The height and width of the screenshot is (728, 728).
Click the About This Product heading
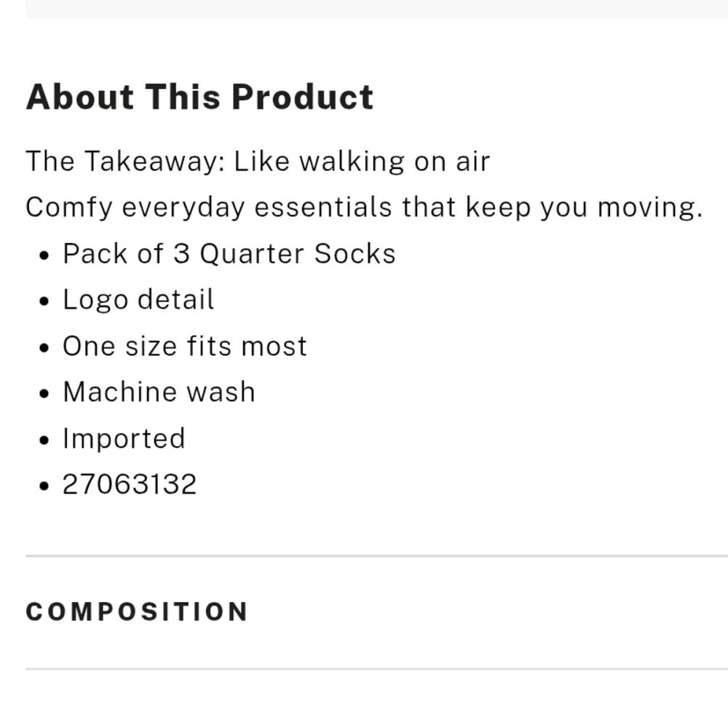coord(199,98)
